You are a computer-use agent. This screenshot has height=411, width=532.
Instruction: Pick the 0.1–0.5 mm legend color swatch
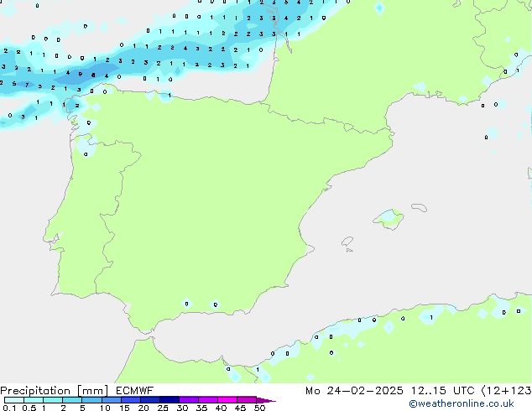[14, 400]
